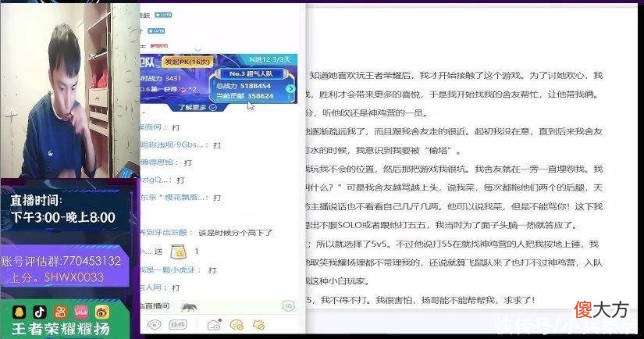Image resolution: width=644 pixels, height=339 pixels.
Task: Click the 账号评估群:770453132 text
Action: (61, 261)
